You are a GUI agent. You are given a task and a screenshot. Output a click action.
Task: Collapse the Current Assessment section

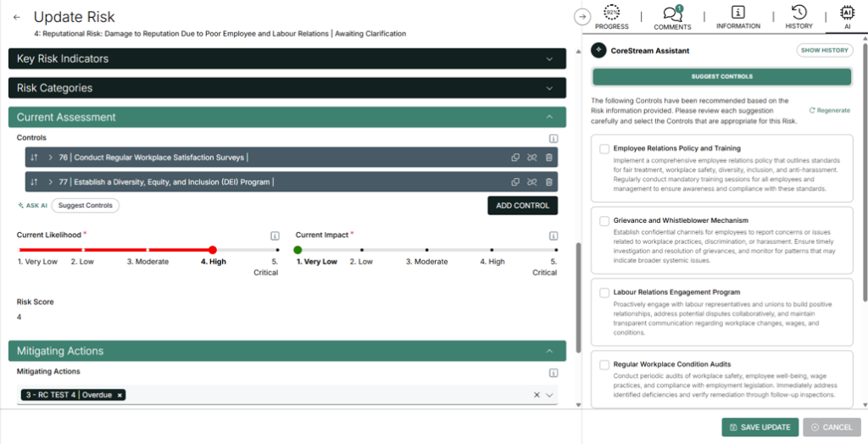click(287, 118)
